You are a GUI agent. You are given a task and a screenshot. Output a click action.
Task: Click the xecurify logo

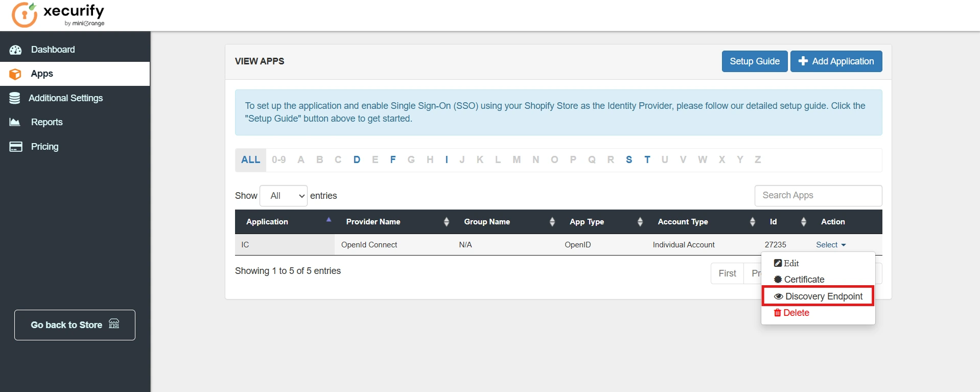tap(58, 15)
